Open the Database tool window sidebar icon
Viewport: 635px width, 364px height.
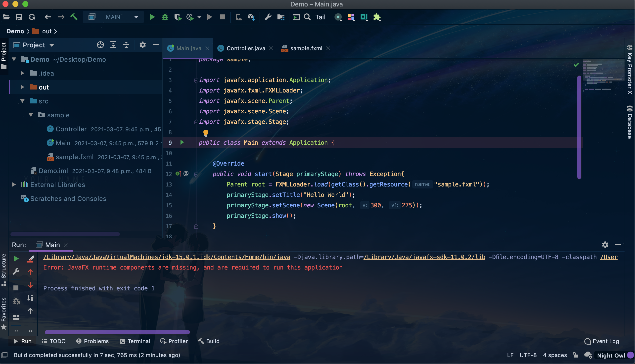[x=630, y=124]
